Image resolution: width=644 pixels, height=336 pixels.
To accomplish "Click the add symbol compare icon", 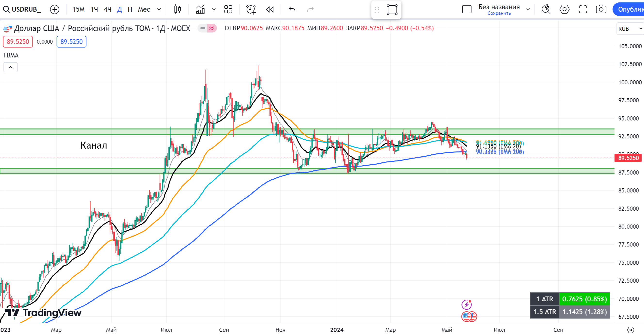I will click(55, 9).
